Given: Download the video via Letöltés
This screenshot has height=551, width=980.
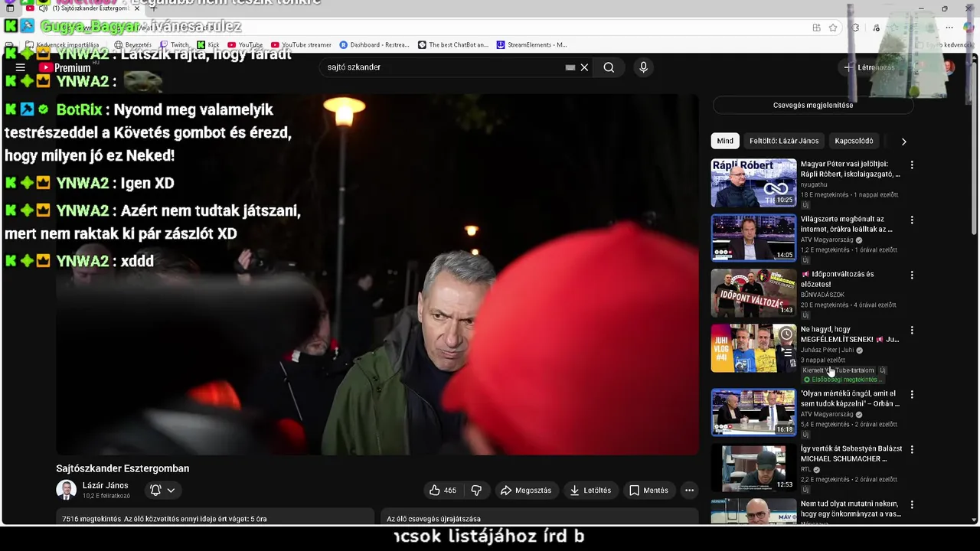Looking at the screenshot, I should click(590, 490).
